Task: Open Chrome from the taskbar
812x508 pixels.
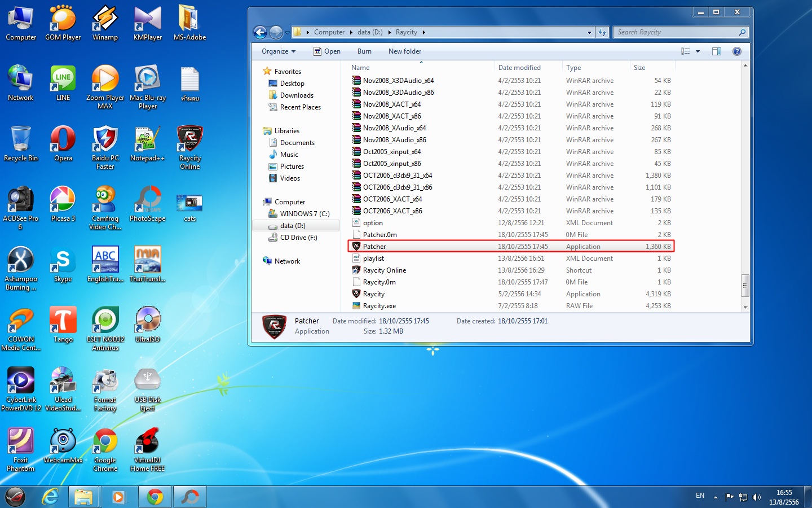Action: pos(155,497)
